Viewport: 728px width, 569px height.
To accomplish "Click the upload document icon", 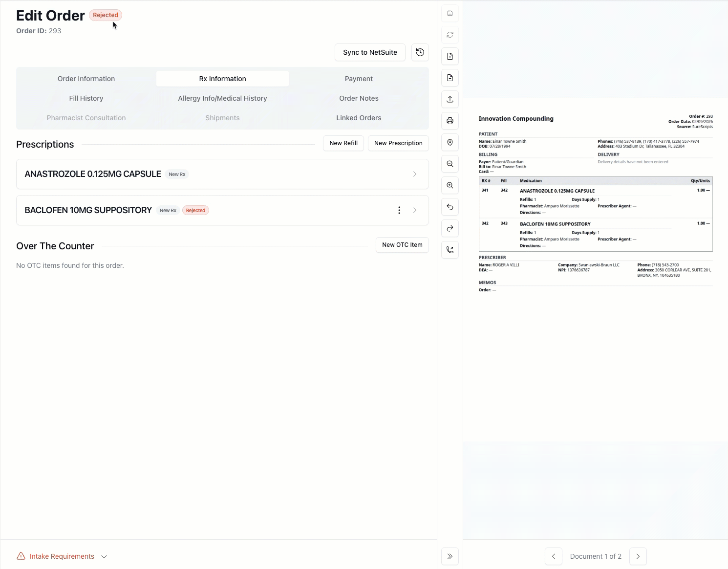I will click(x=450, y=99).
